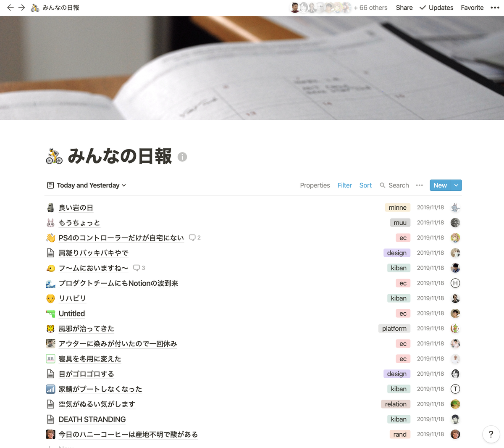Image resolution: width=504 pixels, height=448 pixels.
Task: Open Search in the database toolbar
Action: click(394, 185)
